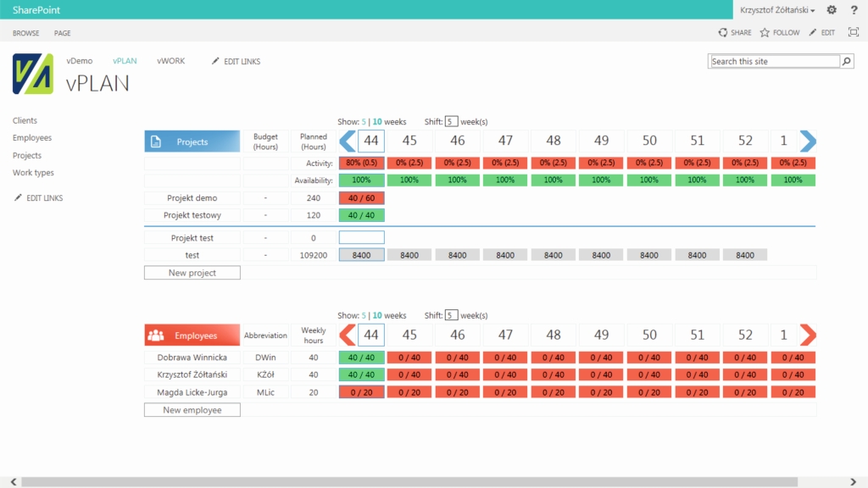Viewport: 868px width, 488px height.
Task: Click the New project button
Action: [x=192, y=273]
